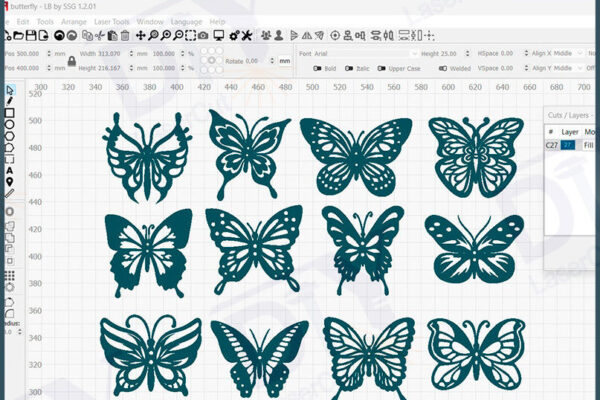
Task: Toggle the Bold text switch
Action: pos(317,69)
